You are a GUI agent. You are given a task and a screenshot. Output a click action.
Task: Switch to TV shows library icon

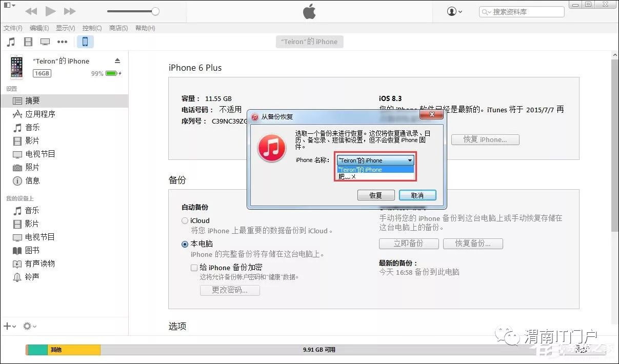(45, 42)
